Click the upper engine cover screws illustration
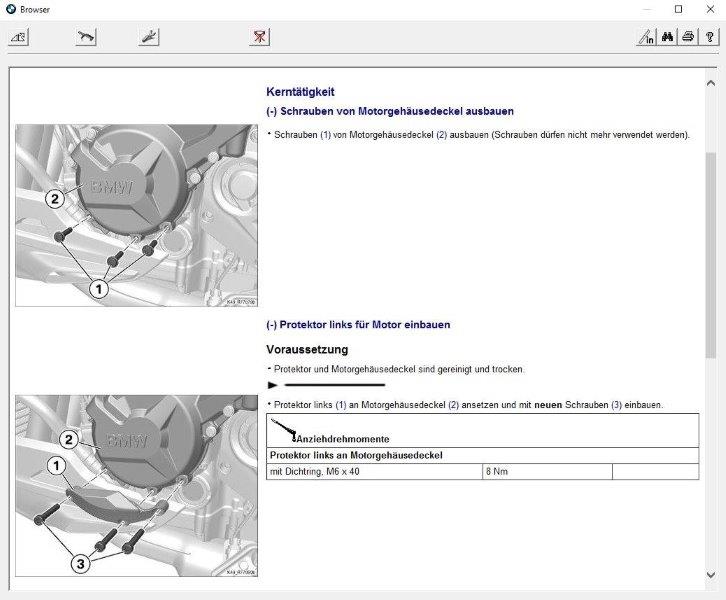 136,214
